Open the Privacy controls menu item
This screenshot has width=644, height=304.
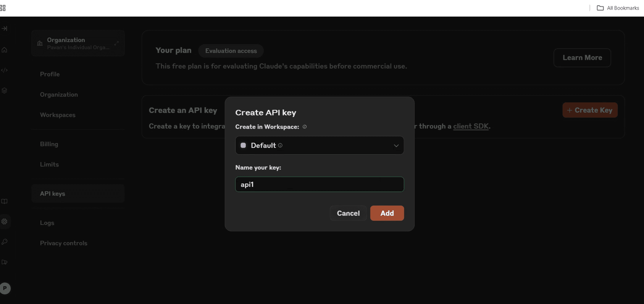pyautogui.click(x=63, y=243)
